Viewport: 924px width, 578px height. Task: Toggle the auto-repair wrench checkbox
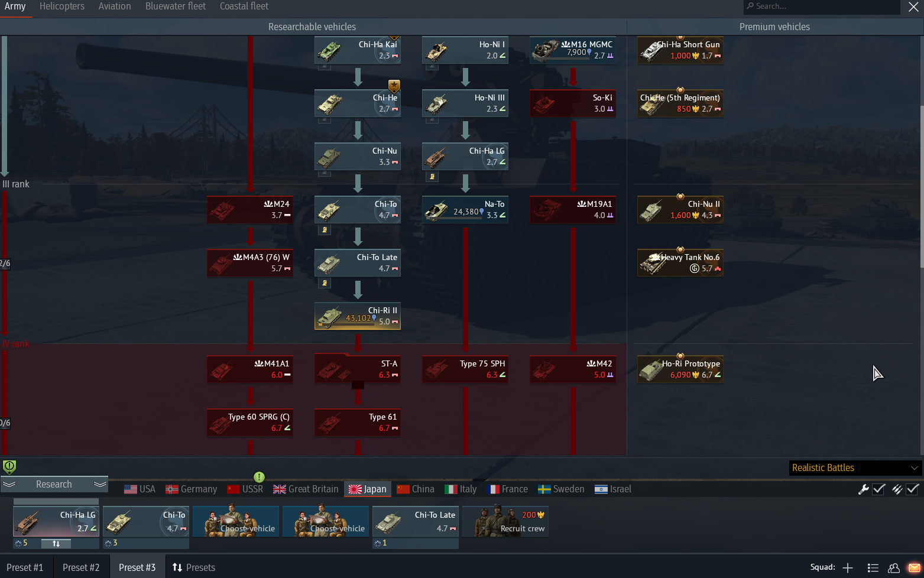pos(878,489)
